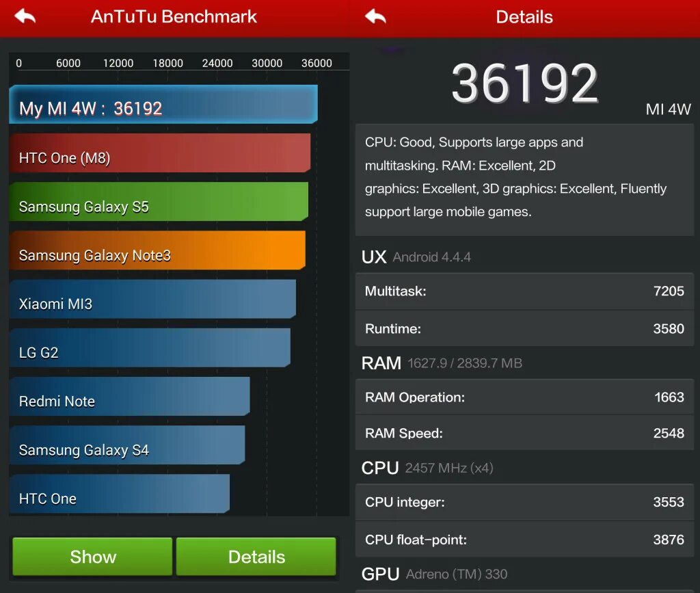Tap the CPU float-point score row
The width and height of the screenshot is (700, 593).
[524, 540]
